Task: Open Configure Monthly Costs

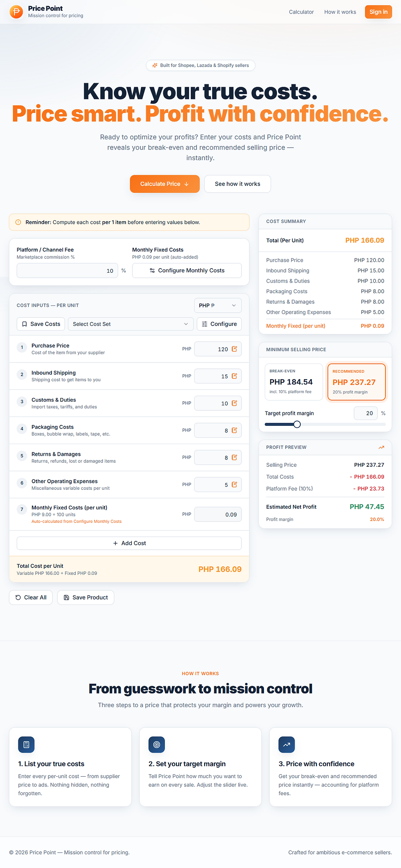Action: pyautogui.click(x=187, y=270)
